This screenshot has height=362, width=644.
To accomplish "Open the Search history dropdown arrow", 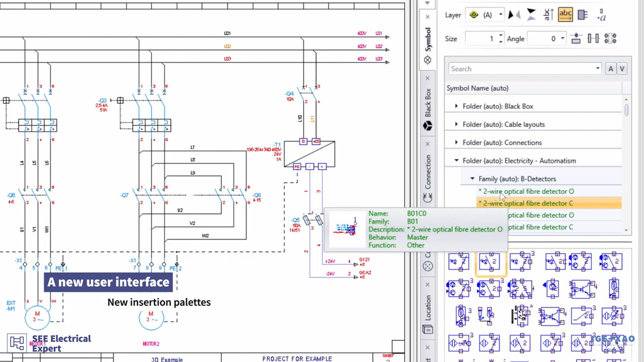I will click(x=598, y=69).
